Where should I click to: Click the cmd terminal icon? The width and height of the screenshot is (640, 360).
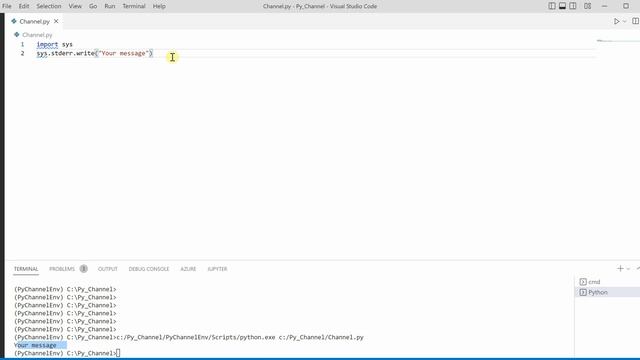(x=583, y=282)
